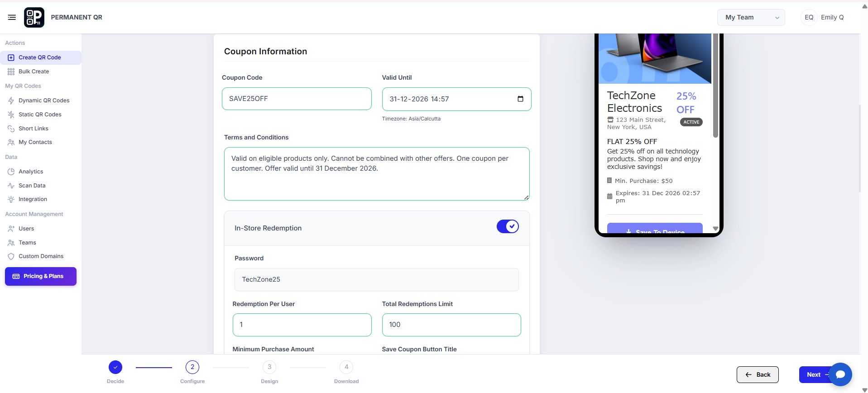Viewport: 868px width, 393px height.
Task: Click the Users icon in sidebar
Action: pos(11,229)
